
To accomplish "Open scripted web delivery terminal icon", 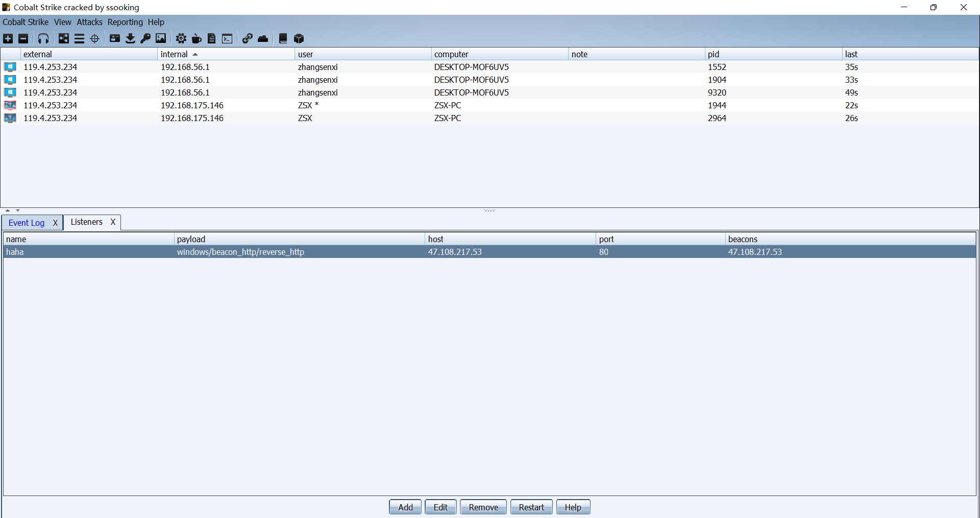I will tap(227, 39).
